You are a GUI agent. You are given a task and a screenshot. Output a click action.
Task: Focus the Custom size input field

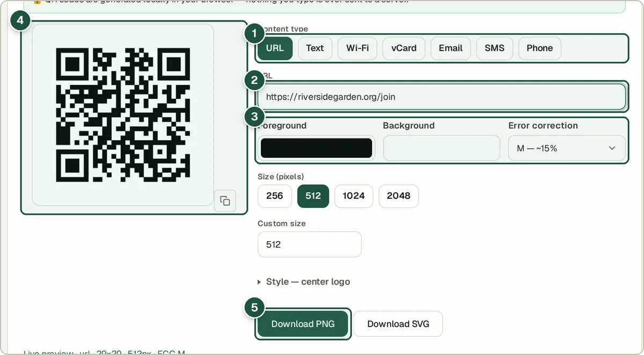tap(310, 244)
